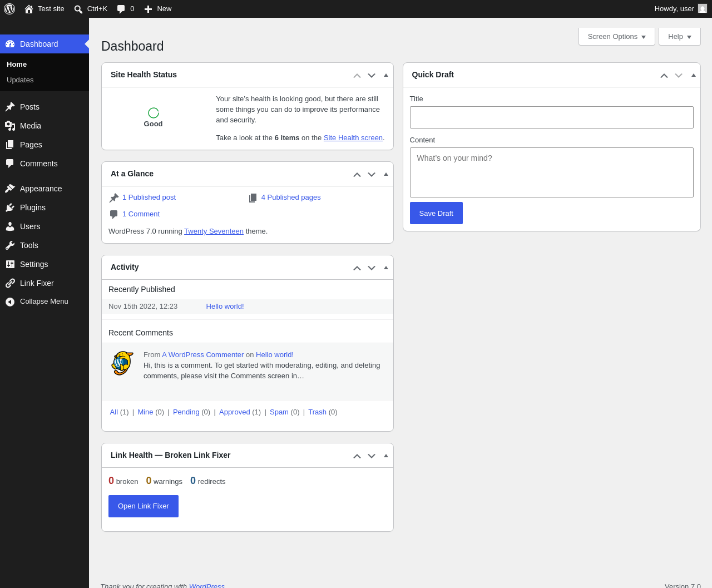Click the Plugins plug icon
The width and height of the screenshot is (712, 588).
10,207
